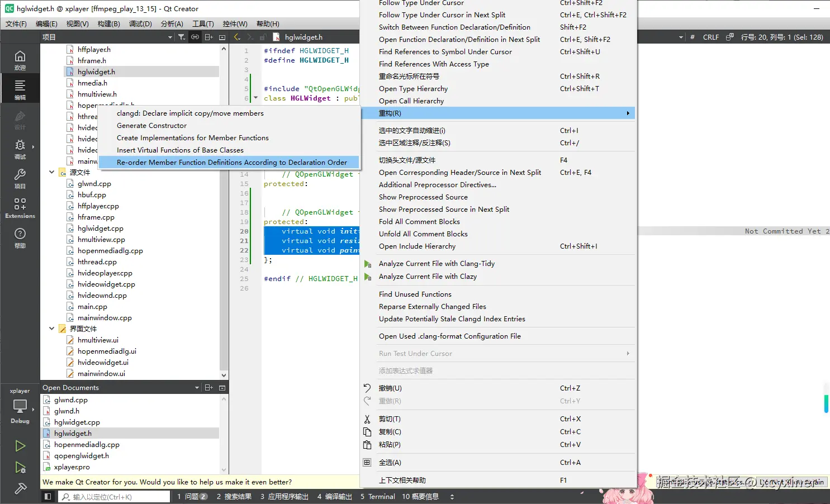Open the symbol dropdown left of the # button
Viewport: 830px width, 504px height.
click(681, 37)
